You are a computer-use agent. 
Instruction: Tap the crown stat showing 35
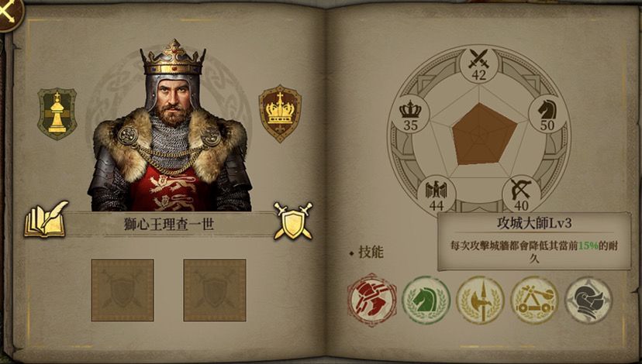(x=410, y=114)
